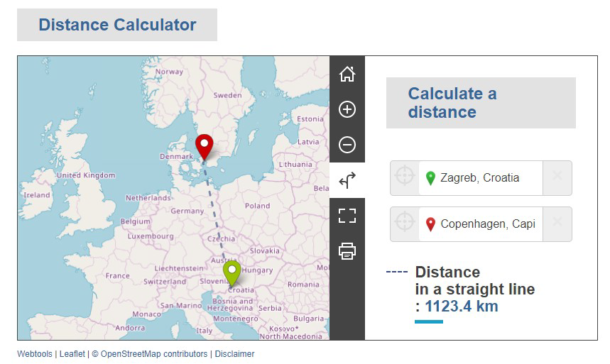
Task: Click the Zagreb, Croatia input field
Action: pos(484,177)
